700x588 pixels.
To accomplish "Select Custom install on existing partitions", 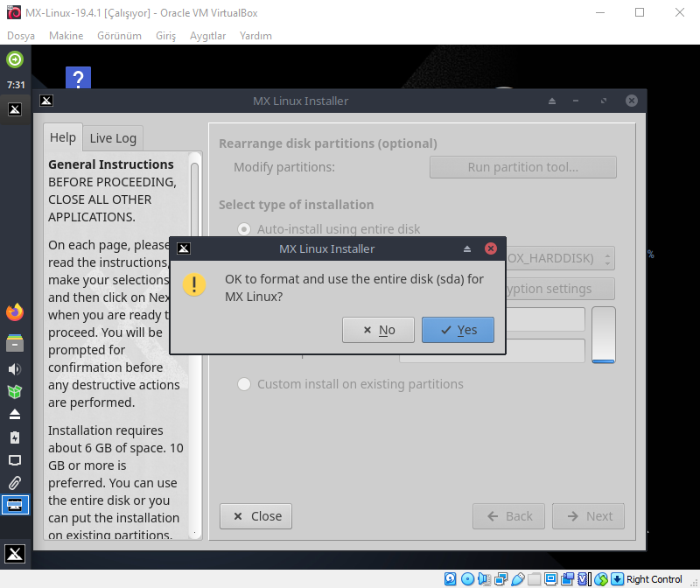I will [351, 384].
